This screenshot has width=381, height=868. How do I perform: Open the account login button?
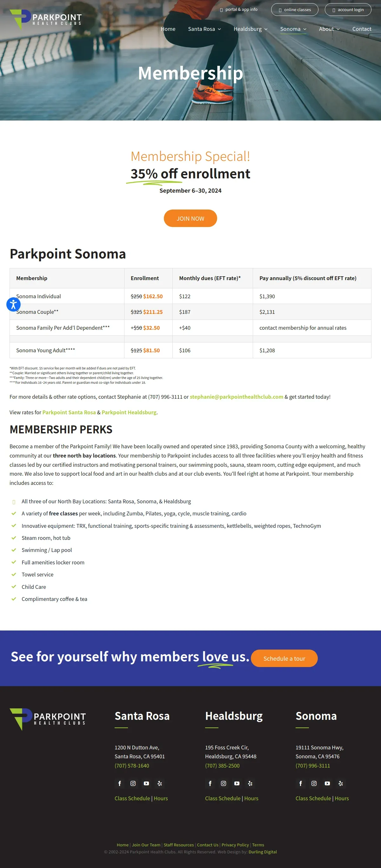click(x=348, y=10)
